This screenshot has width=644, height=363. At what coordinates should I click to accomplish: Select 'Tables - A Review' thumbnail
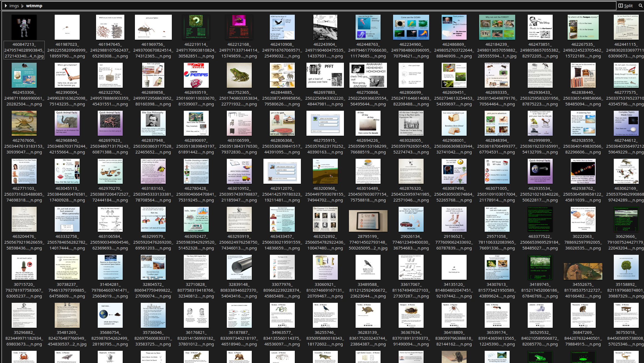[x=626, y=315]
